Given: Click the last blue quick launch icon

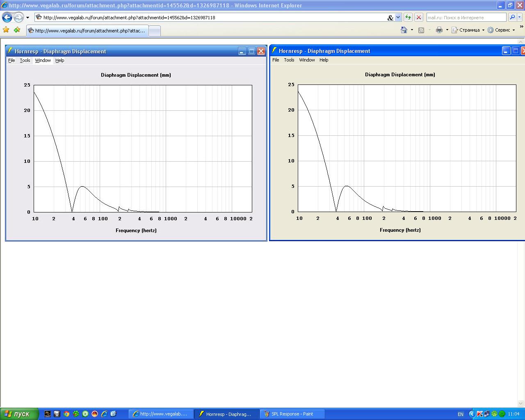Looking at the screenshot, I should tap(114, 414).
